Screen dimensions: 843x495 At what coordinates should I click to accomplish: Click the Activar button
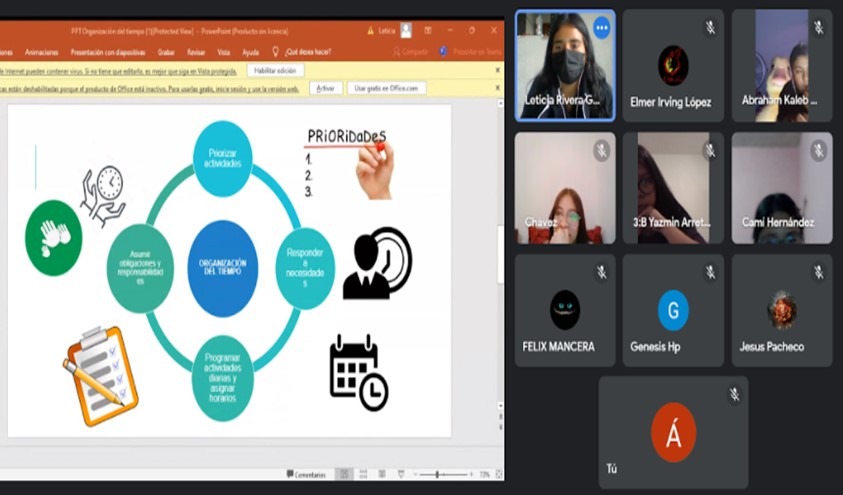coord(325,88)
